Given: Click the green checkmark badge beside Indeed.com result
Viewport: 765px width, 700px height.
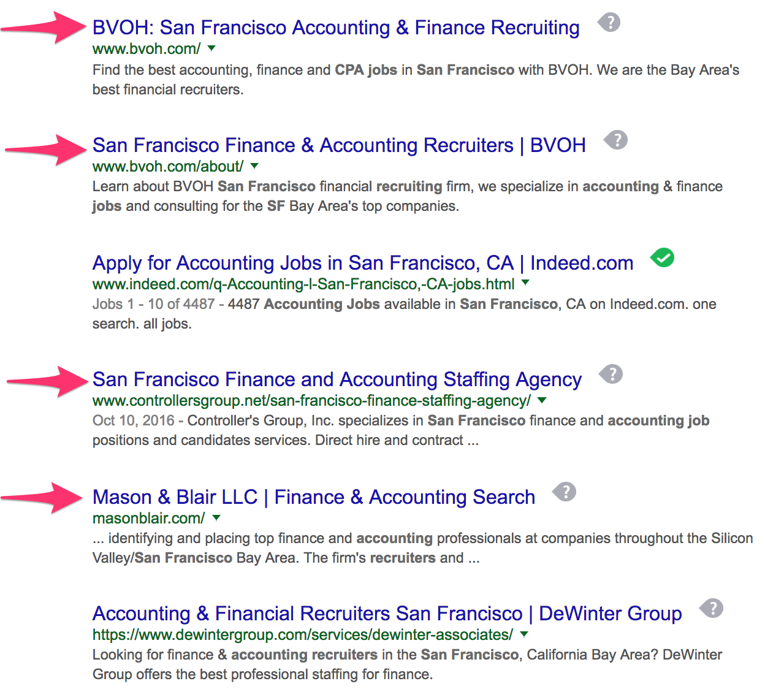Looking at the screenshot, I should (662, 258).
